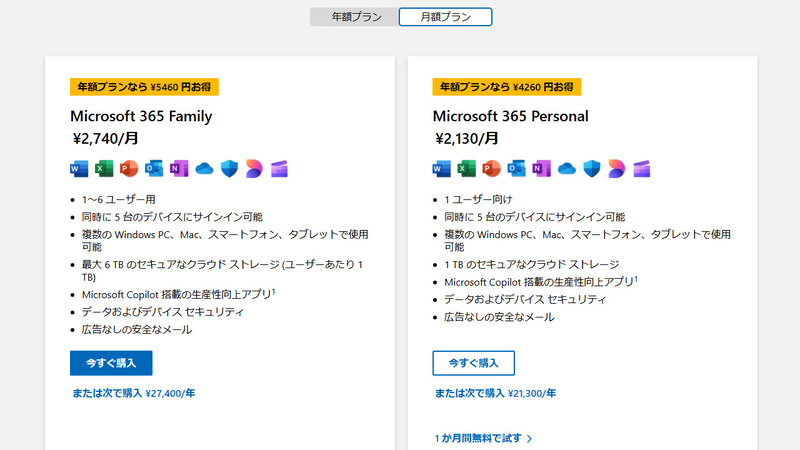Click the PowerPoint icon under Microsoft 365 Personal

point(491,168)
